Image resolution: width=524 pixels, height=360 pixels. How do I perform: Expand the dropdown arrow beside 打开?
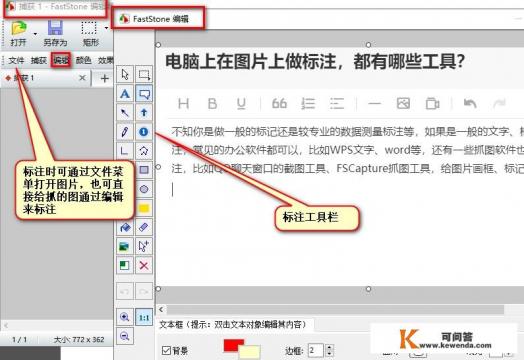point(35,33)
